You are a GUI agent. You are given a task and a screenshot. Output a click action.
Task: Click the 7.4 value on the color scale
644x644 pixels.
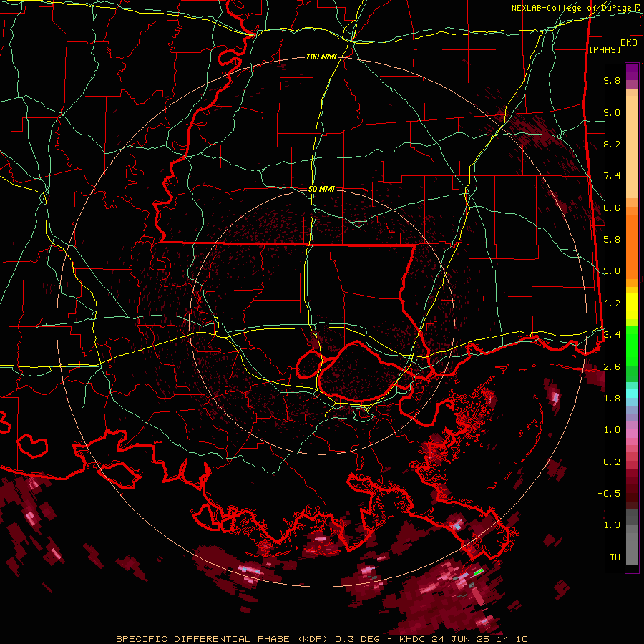[612, 176]
